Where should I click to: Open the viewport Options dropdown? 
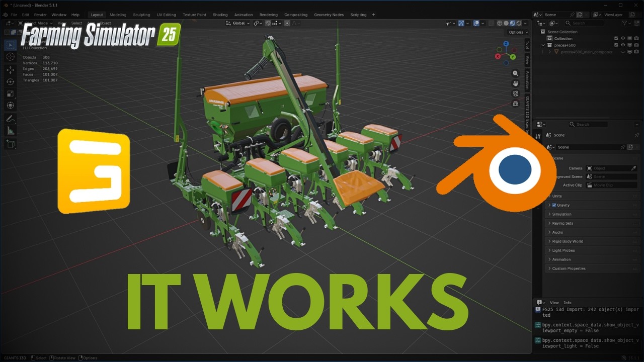(x=518, y=32)
